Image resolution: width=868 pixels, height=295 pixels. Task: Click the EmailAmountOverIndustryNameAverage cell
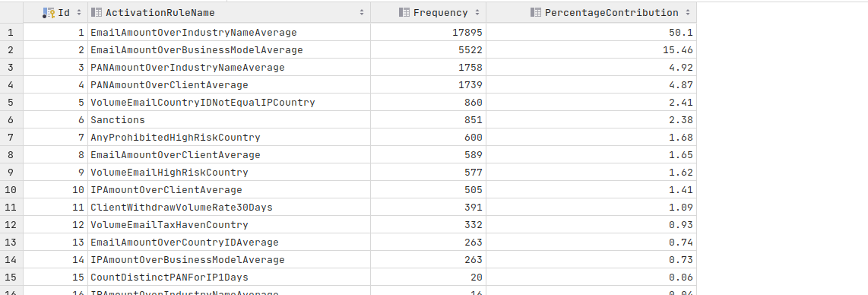click(230, 33)
